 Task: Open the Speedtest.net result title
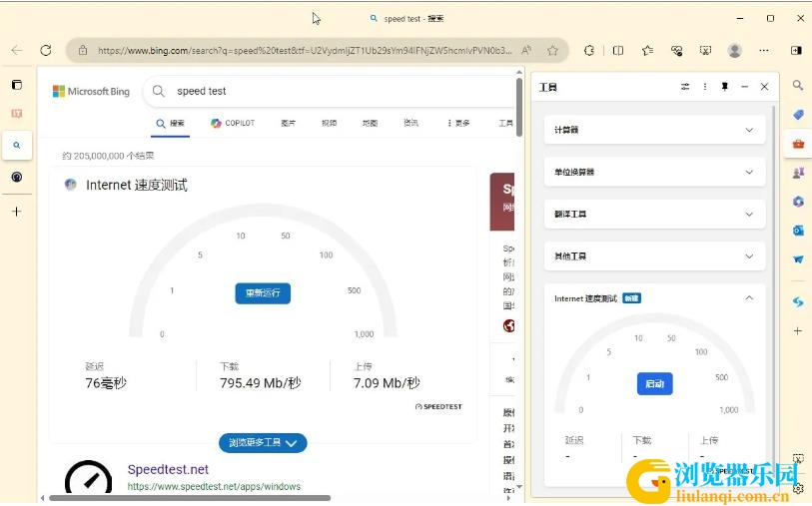pos(168,469)
